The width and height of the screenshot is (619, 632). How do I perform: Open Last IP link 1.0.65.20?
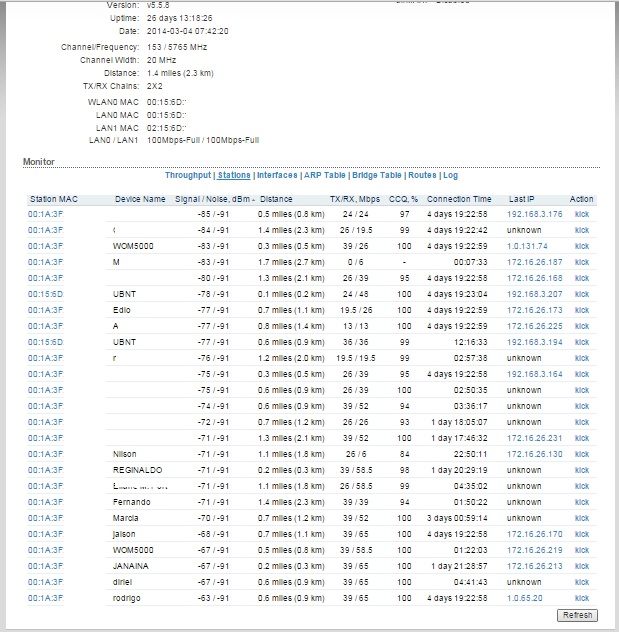(525, 597)
